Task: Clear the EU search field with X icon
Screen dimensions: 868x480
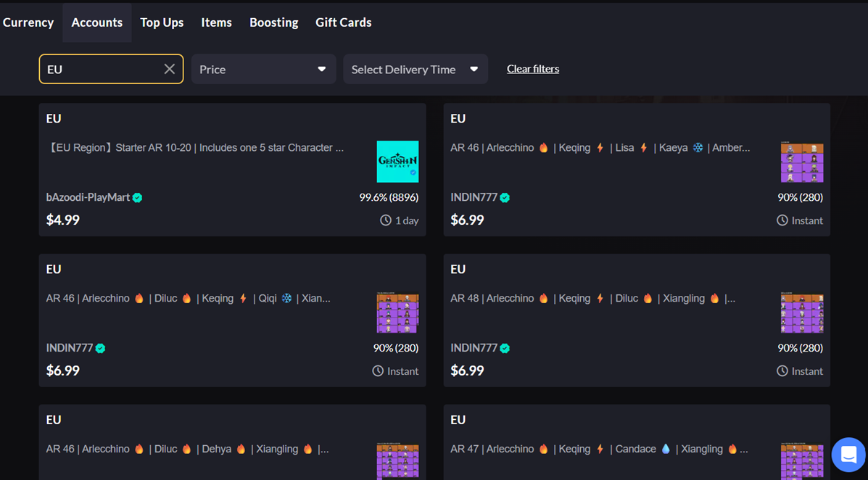Action: pyautogui.click(x=170, y=69)
